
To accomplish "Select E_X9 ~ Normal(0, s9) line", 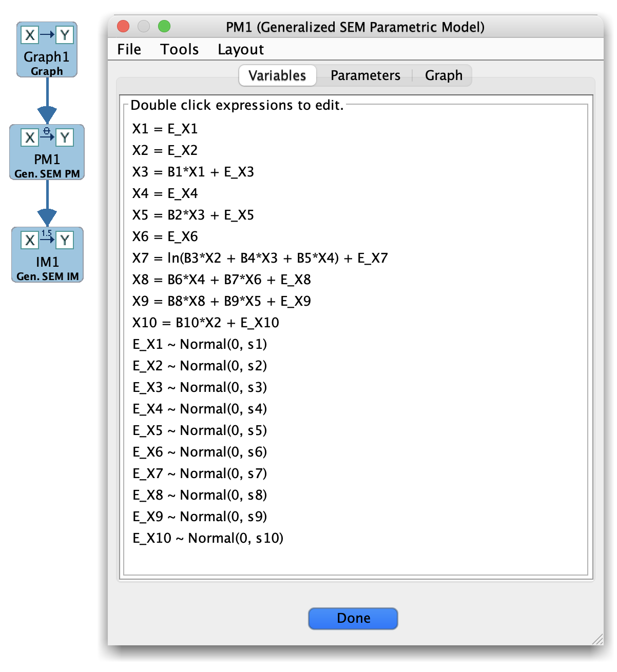I will point(200,517).
